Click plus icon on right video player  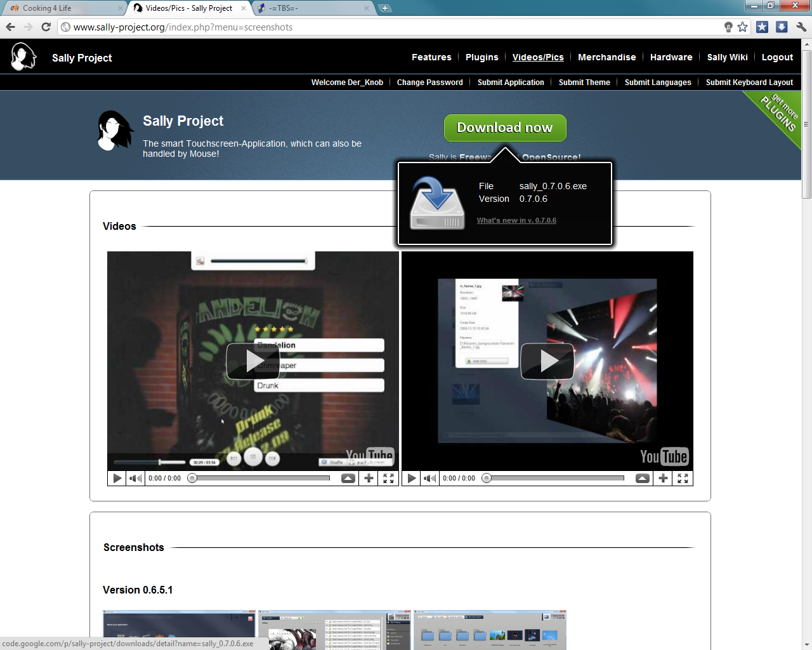(x=663, y=478)
